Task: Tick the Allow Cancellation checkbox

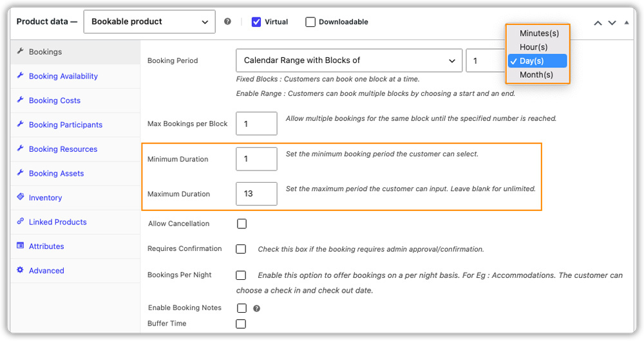Action: (x=242, y=224)
